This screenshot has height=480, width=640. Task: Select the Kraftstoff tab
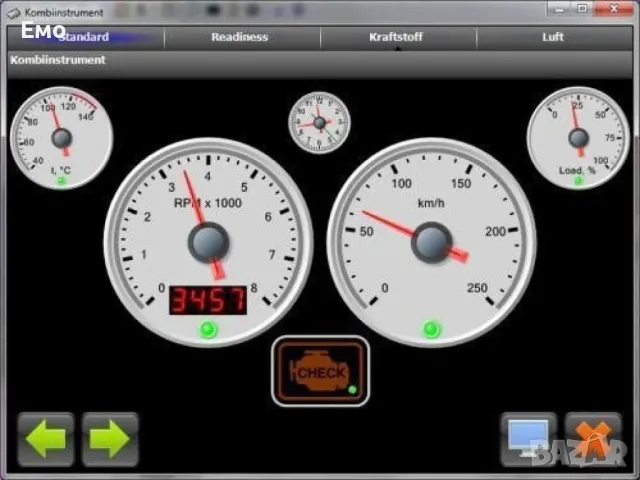[396, 37]
